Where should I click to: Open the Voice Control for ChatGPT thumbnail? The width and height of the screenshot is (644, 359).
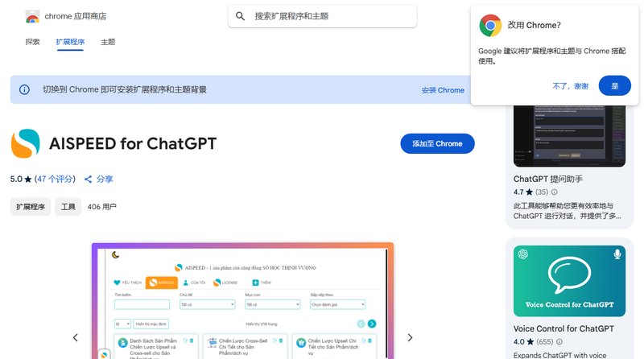[569, 281]
